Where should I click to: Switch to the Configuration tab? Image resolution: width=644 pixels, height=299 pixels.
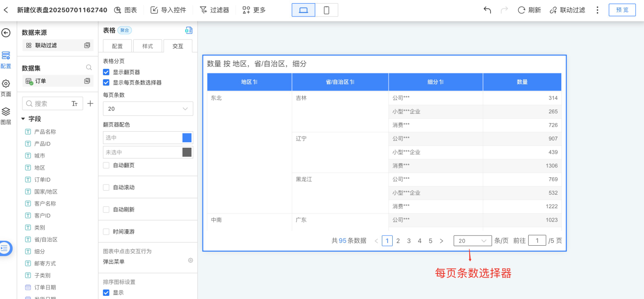[117, 46]
